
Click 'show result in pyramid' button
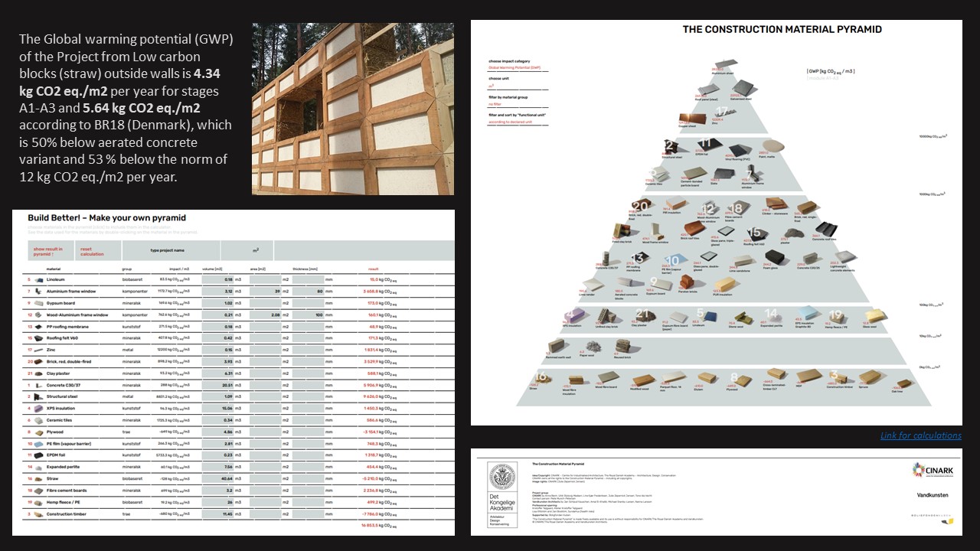pos(49,251)
